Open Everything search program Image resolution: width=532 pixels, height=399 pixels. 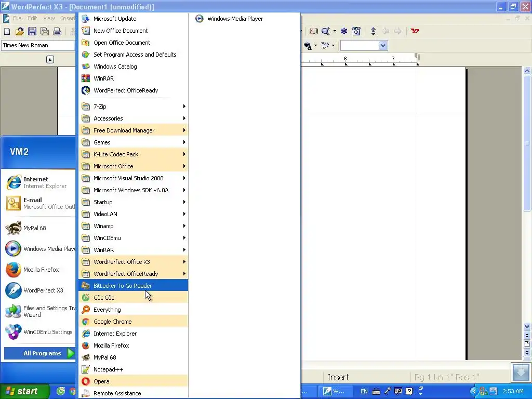click(x=133, y=310)
